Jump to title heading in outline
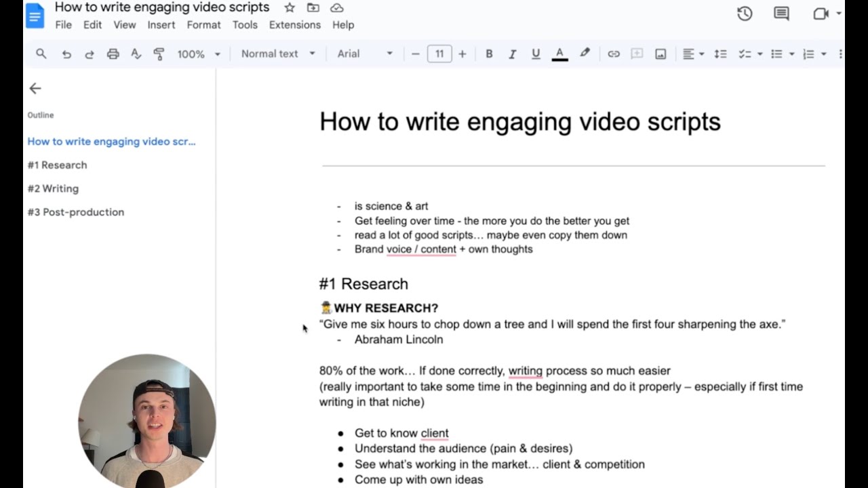Screen dimensions: 868x488 pos(111,142)
